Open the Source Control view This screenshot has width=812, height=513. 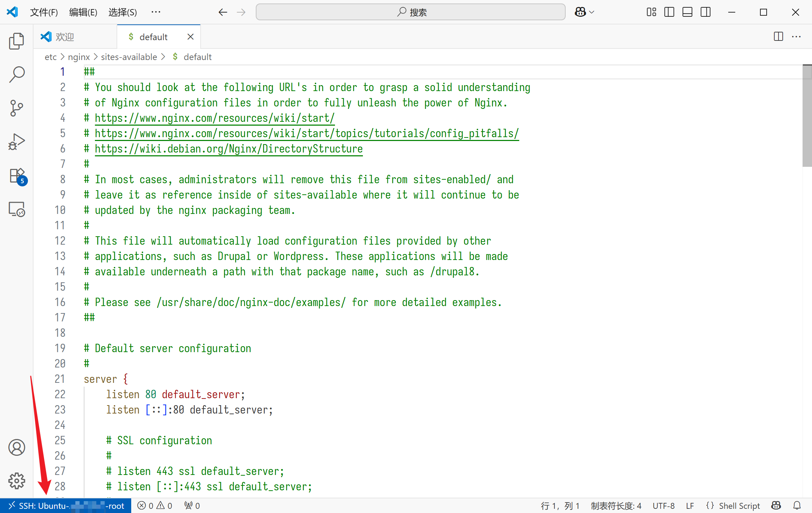click(x=16, y=108)
